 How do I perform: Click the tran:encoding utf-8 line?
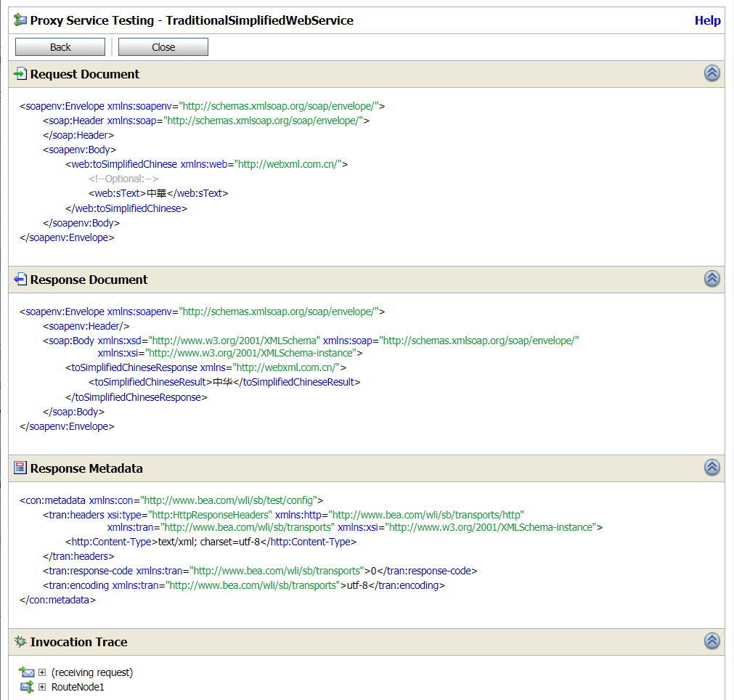pos(244,585)
